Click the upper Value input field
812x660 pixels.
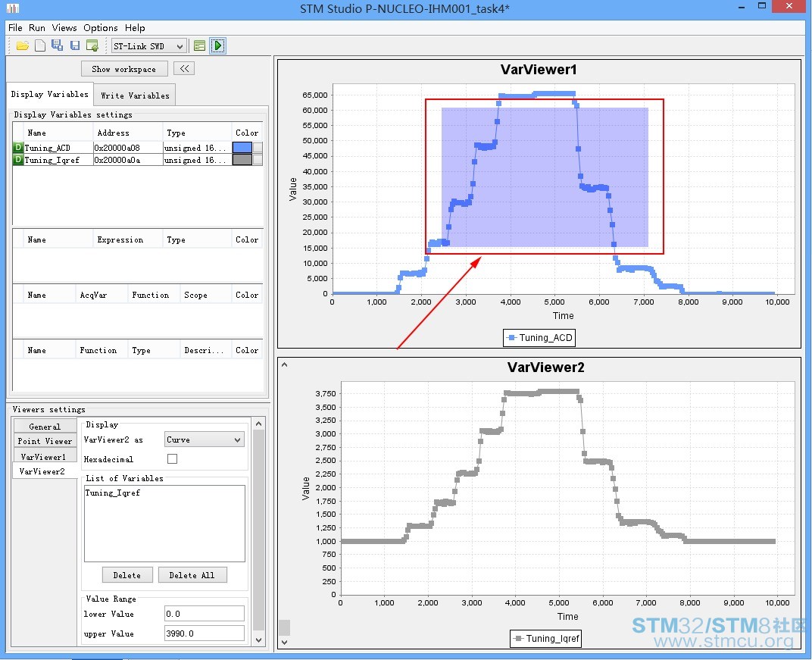tap(204, 633)
